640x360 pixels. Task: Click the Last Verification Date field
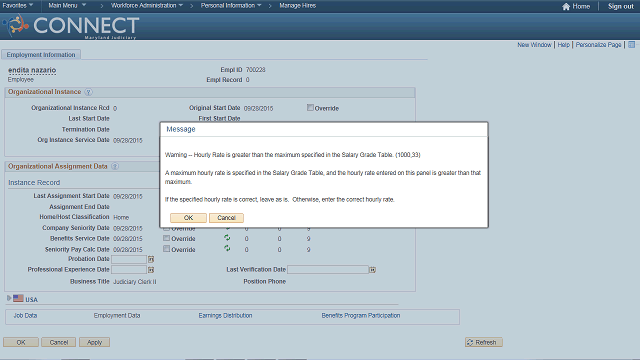328,270
